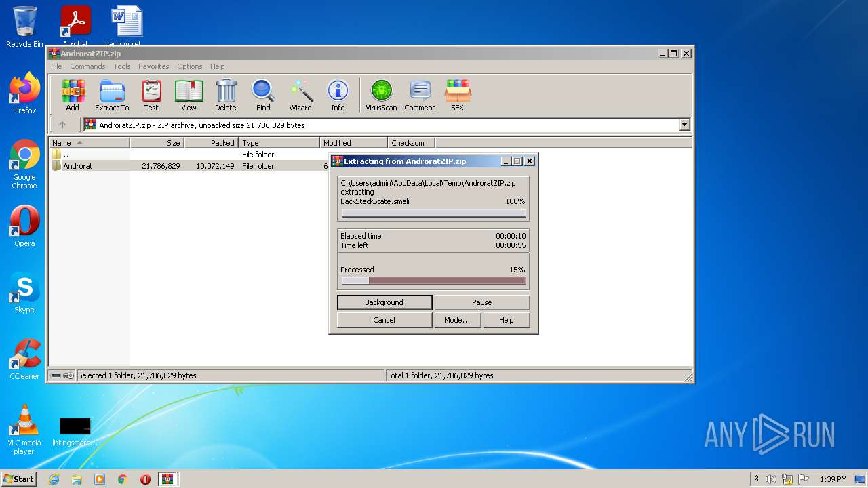Viewport: 868px width, 488px height.
Task: Open the File menu
Action: (56, 66)
